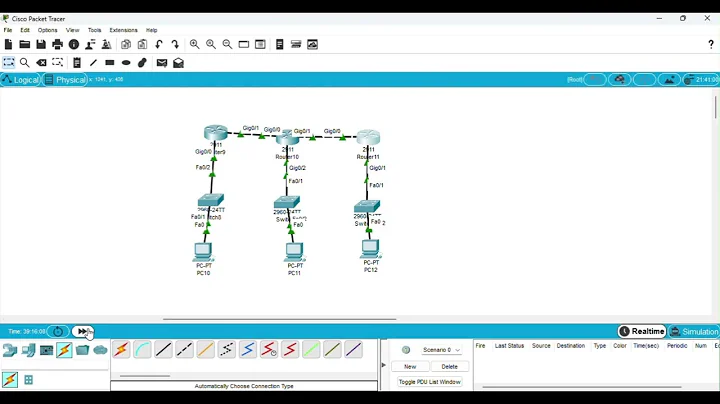
Task: Select the Draw Rectangle tool
Action: click(110, 62)
